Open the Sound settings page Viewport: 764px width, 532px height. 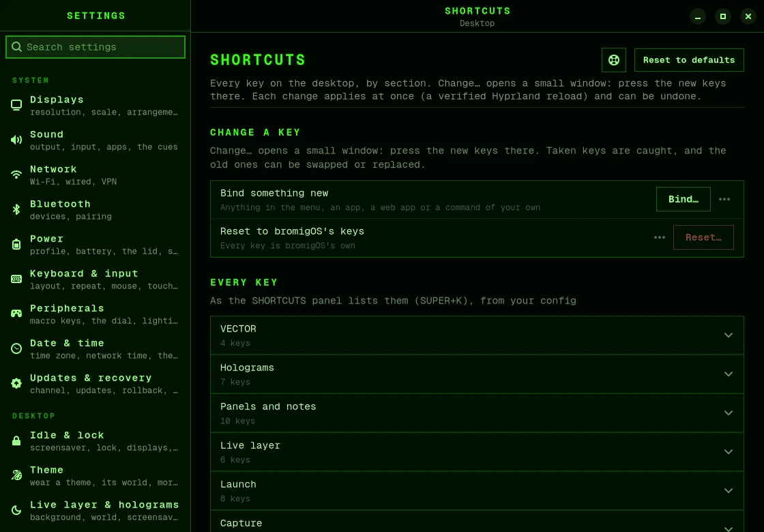point(95,140)
